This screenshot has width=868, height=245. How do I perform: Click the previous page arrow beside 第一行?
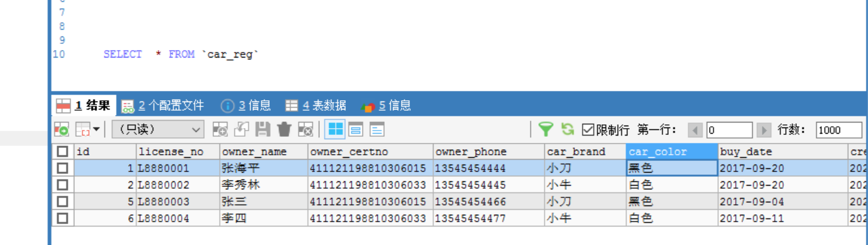coord(696,130)
